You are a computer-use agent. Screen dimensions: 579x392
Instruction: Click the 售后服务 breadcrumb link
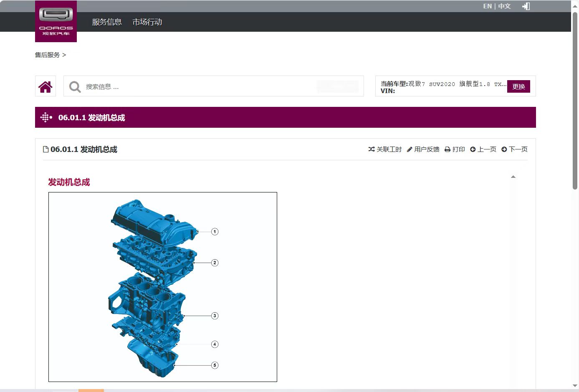pos(47,55)
